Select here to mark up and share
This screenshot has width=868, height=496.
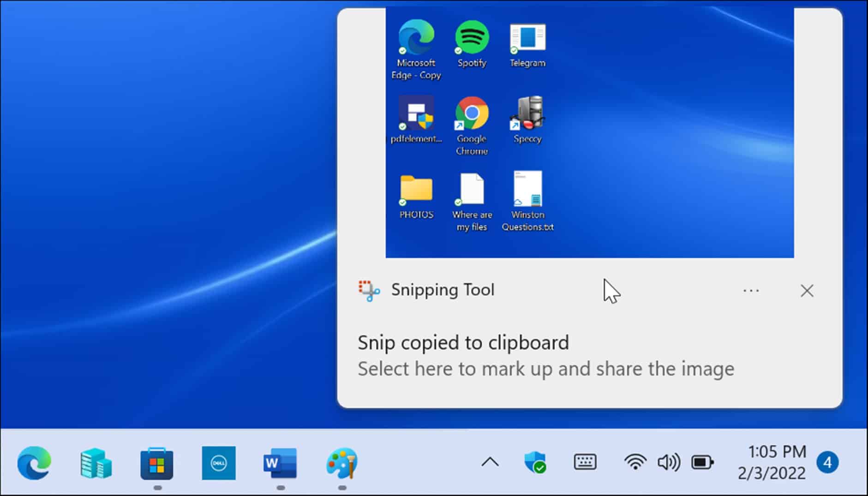coord(545,369)
